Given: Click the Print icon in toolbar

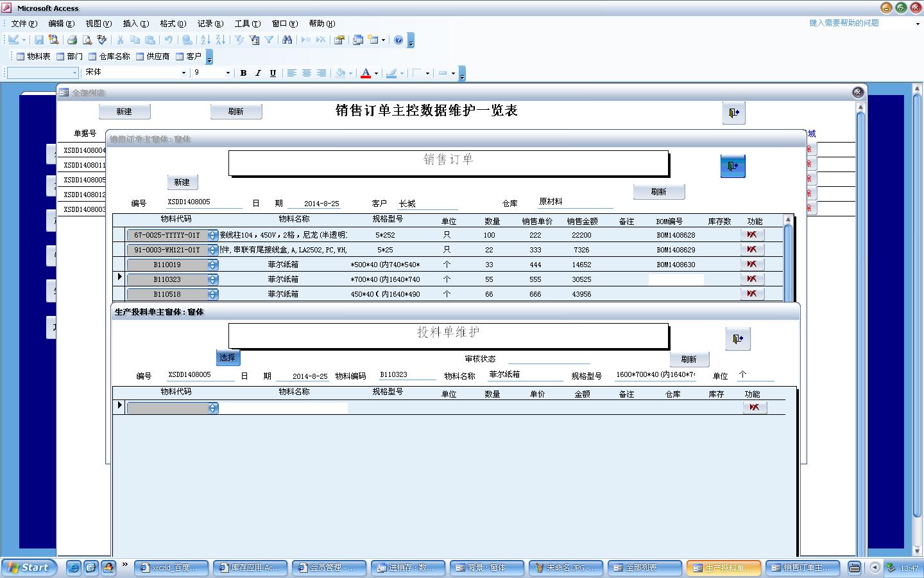Looking at the screenshot, I should [73, 40].
